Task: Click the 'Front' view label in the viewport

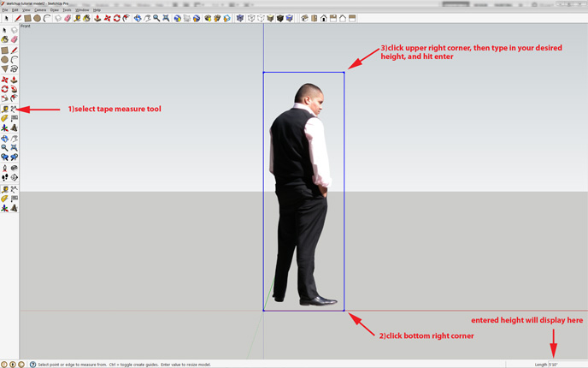Action: click(26, 26)
